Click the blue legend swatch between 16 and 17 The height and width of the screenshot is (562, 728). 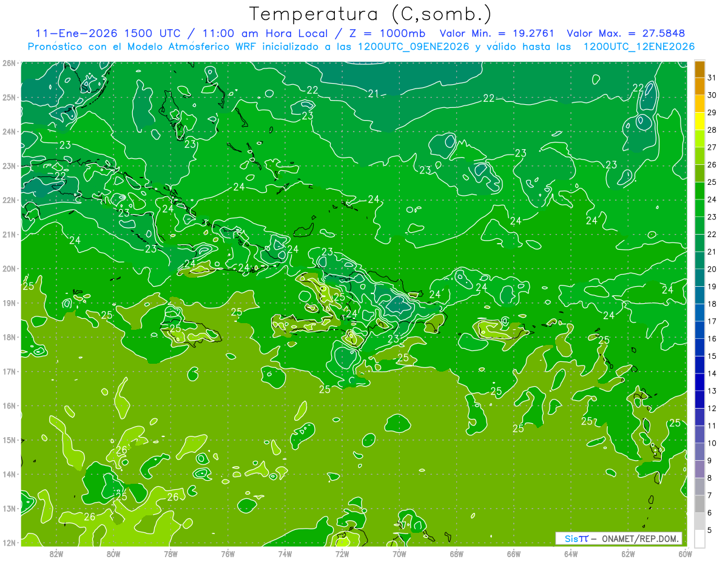699,330
